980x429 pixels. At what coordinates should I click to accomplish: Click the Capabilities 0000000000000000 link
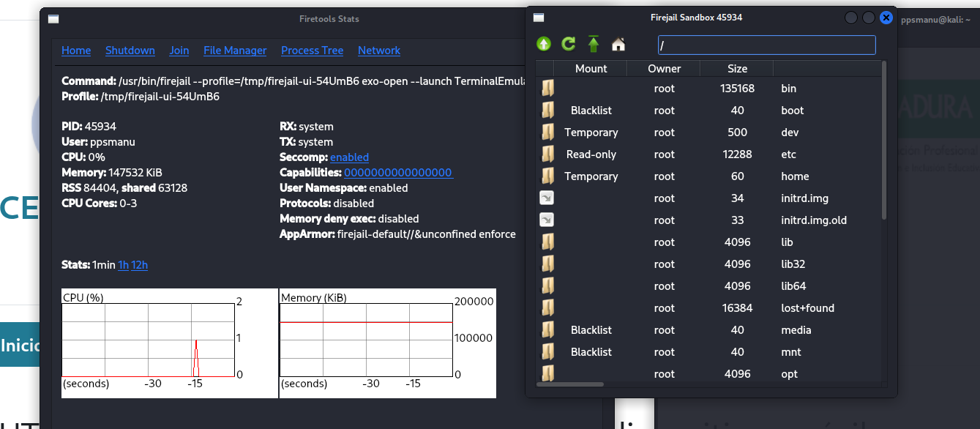coord(399,173)
